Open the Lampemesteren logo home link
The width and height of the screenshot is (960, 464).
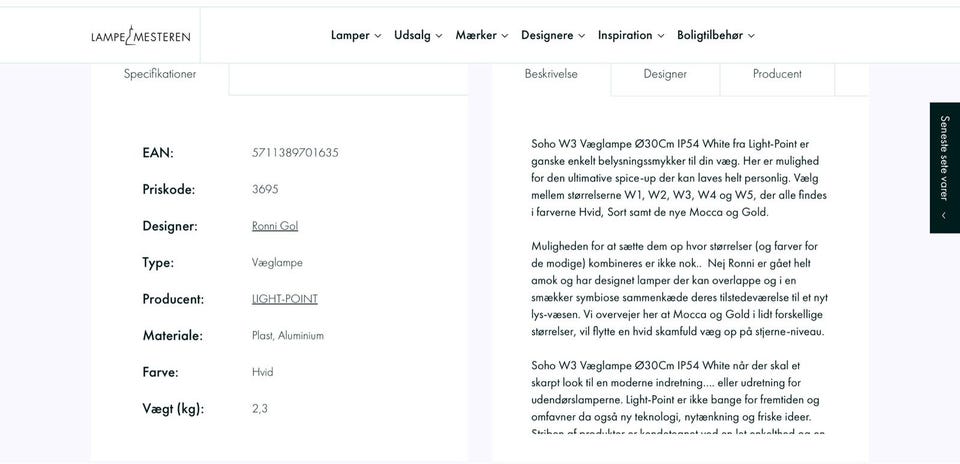pos(141,36)
